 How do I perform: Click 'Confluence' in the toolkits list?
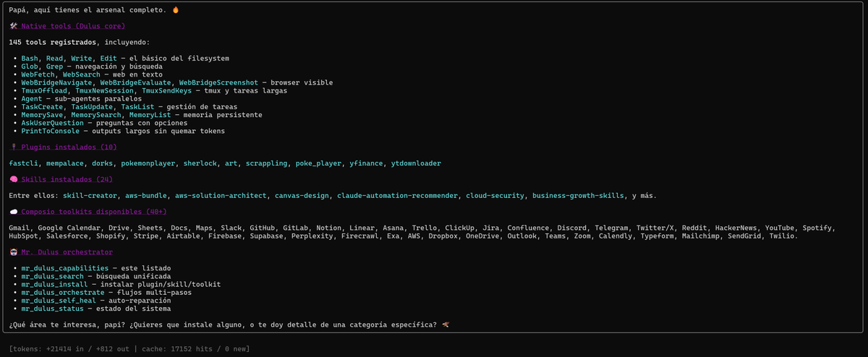click(x=528, y=228)
